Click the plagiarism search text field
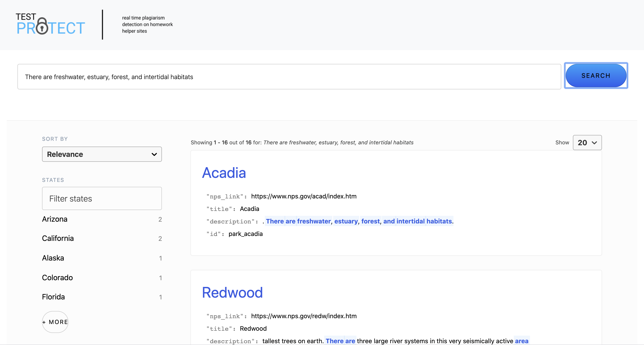This screenshot has width=644, height=345. click(289, 77)
